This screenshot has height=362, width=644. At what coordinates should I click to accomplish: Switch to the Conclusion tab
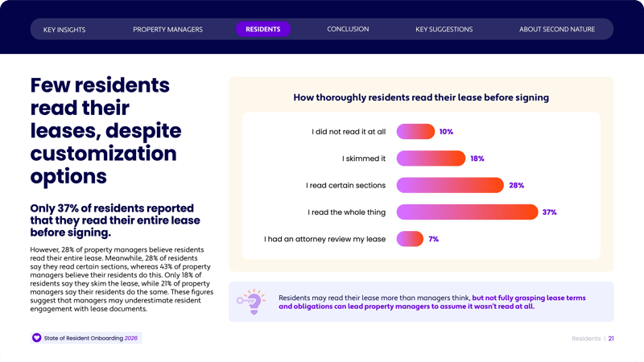348,29
